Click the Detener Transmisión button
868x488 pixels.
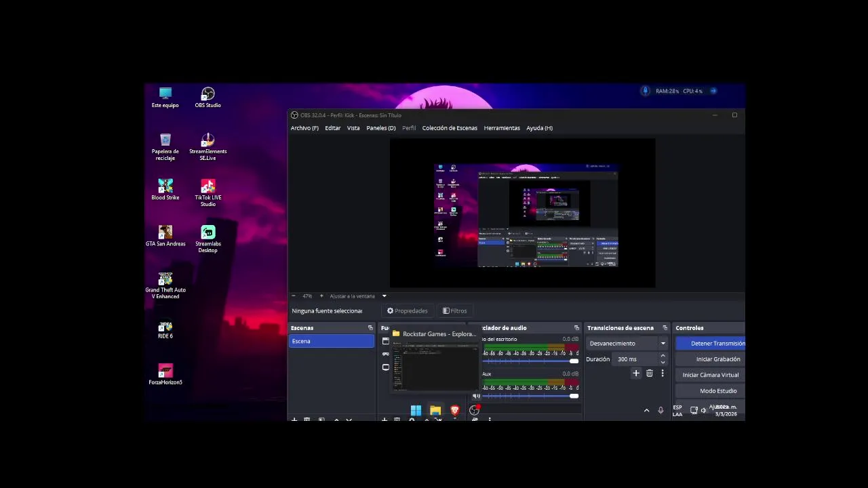tap(710, 344)
